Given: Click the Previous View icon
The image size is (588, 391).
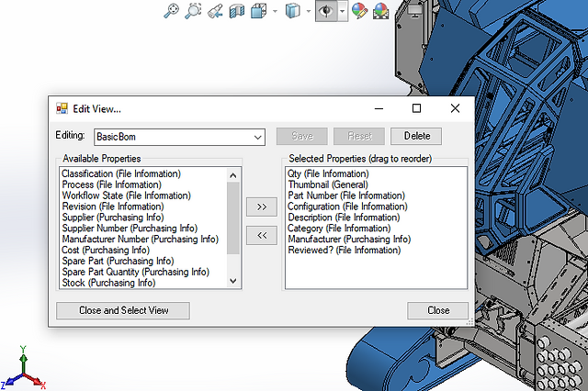Looking at the screenshot, I should tap(216, 10).
